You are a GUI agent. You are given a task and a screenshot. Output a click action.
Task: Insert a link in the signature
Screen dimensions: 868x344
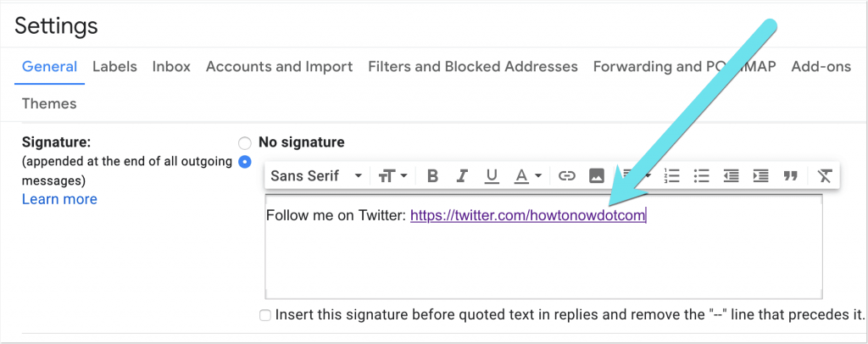(567, 176)
